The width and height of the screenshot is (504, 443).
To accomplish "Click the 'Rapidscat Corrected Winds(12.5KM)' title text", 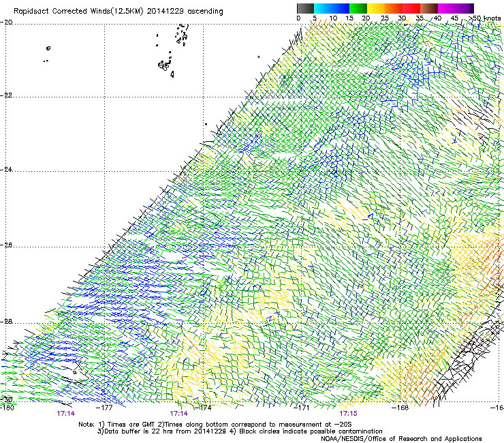I will (x=78, y=12).
